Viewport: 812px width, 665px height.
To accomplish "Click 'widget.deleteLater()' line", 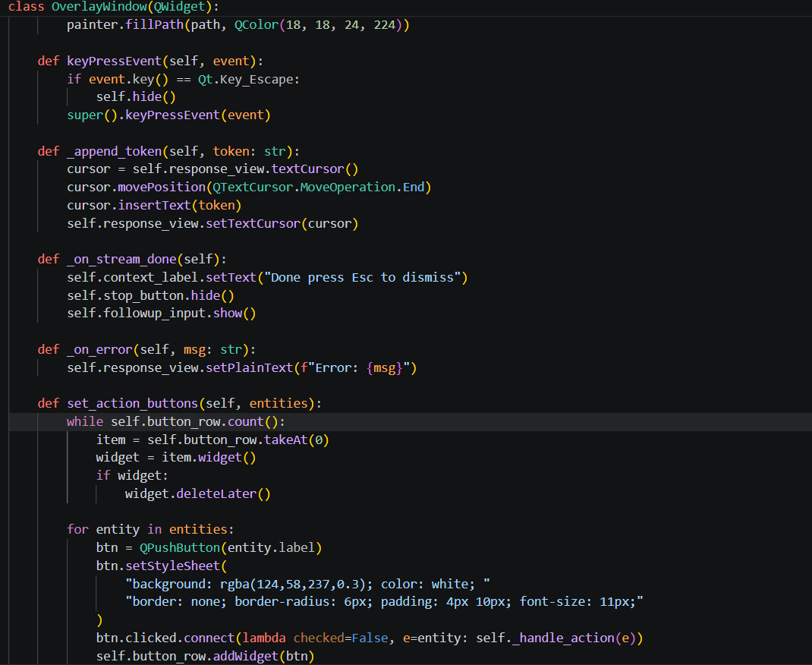I will (x=198, y=493).
